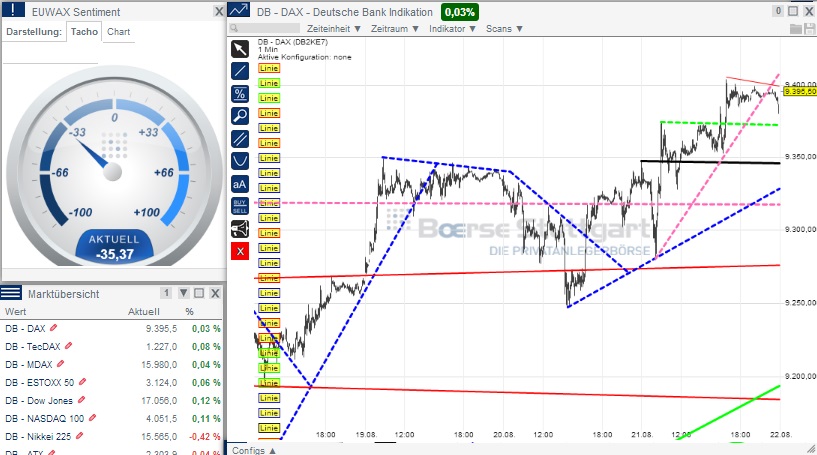817x455 pixels.
Task: Open the DB - ESTOXX 50 row
Action: click(112, 382)
